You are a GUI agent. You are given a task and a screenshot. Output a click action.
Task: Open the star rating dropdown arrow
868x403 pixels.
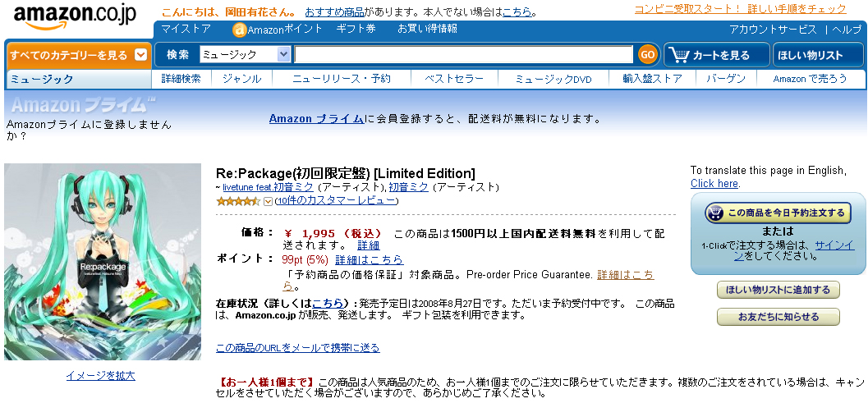(269, 201)
